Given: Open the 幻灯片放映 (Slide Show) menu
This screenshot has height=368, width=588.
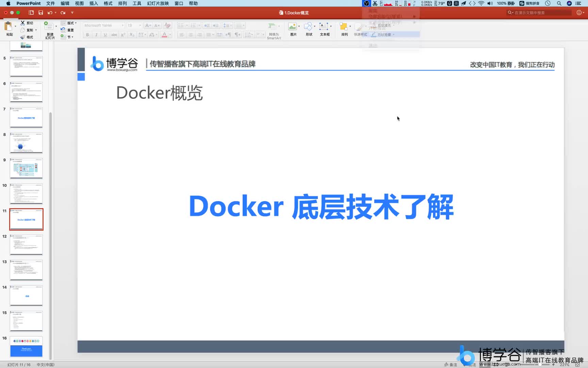Looking at the screenshot, I should pos(158,3).
